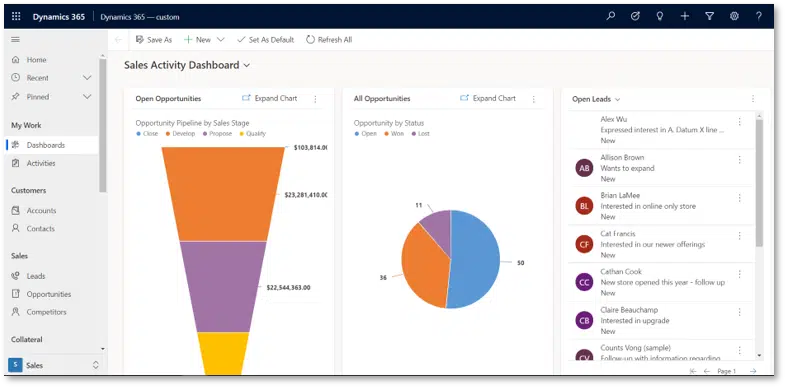Open more options for Claire Beauchamp row
785x387 pixels.
coord(739,312)
